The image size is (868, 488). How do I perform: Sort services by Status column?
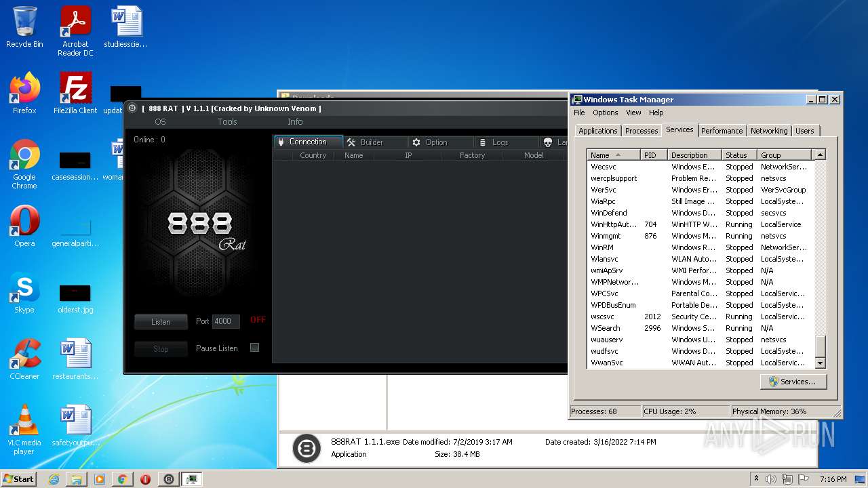[740, 155]
